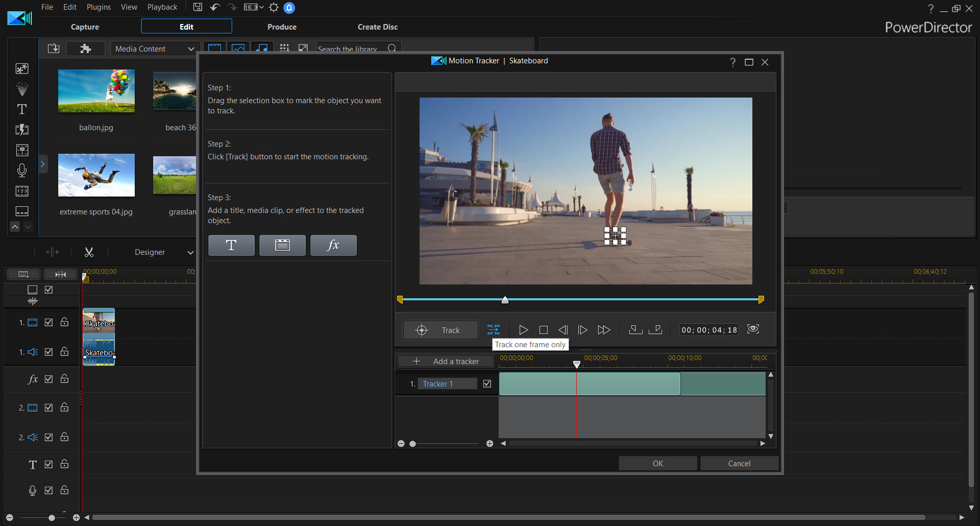This screenshot has height=526, width=980.
Task: Open the Particle room in the sidebar
Action: (22, 89)
